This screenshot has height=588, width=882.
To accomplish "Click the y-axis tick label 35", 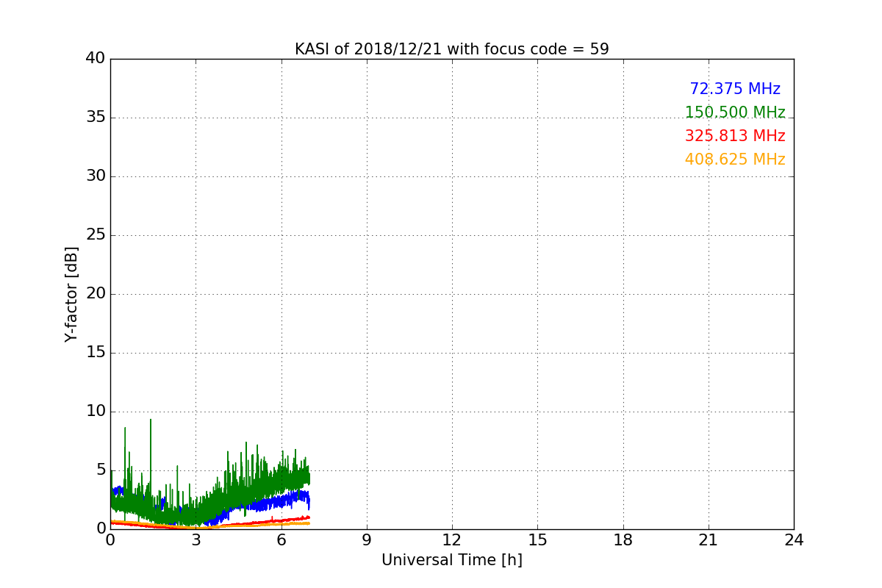I will [x=96, y=118].
